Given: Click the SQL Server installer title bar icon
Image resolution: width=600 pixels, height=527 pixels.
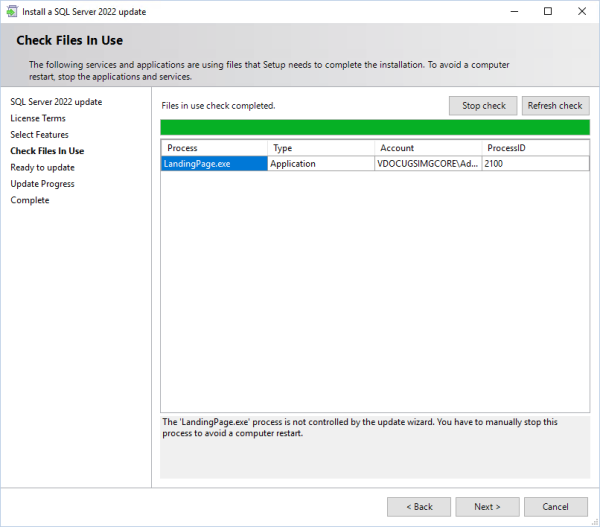Looking at the screenshot, I should click(12, 11).
